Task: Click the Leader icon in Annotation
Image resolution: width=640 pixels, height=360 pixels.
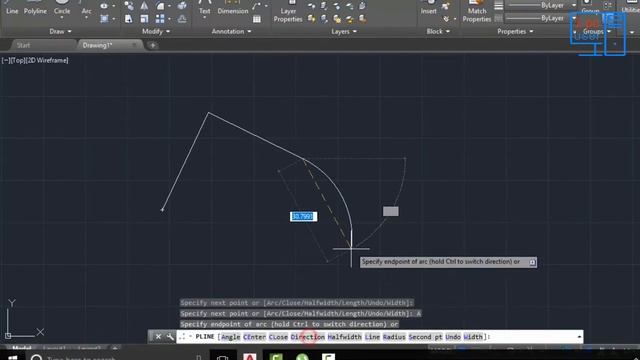Action: (x=256, y=6)
